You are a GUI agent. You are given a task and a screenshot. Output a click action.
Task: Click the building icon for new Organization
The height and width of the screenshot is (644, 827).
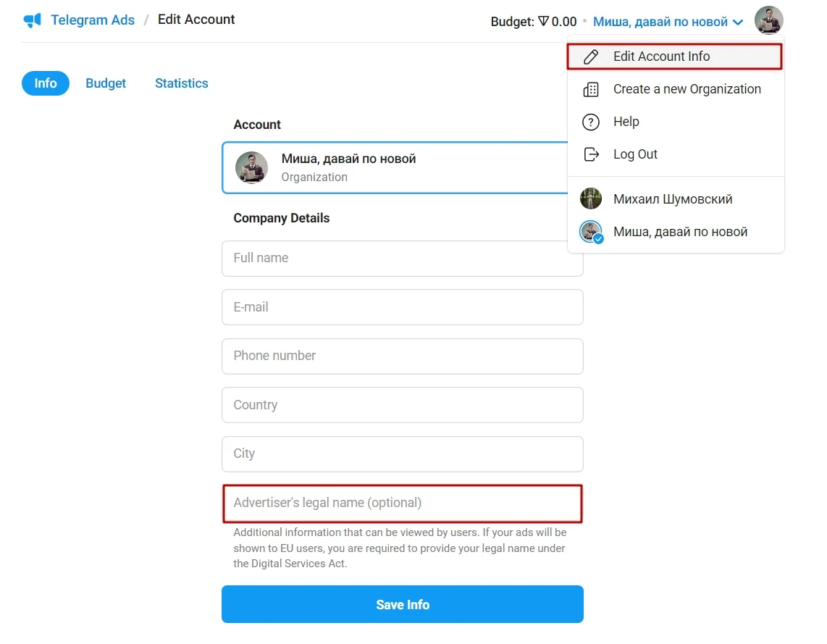tap(591, 89)
